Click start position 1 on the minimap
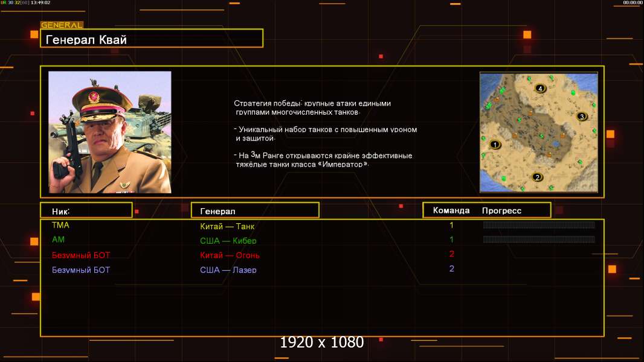 pos(495,144)
